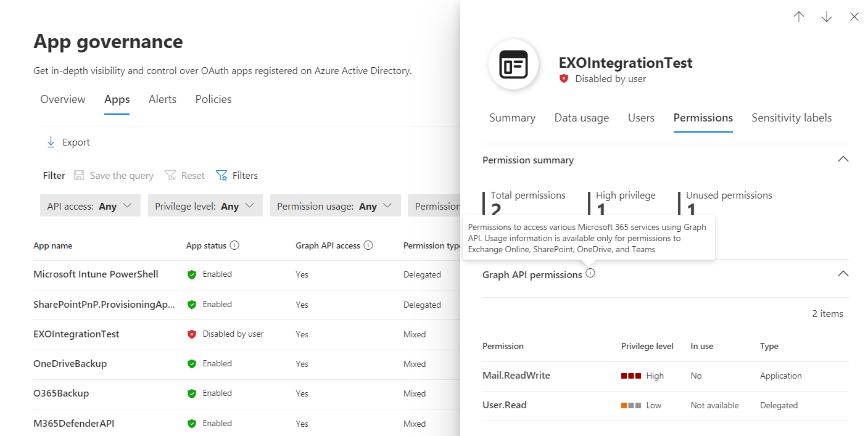Go to previous app with up arrow
Viewport: 868px width, 436px height.
tap(799, 17)
